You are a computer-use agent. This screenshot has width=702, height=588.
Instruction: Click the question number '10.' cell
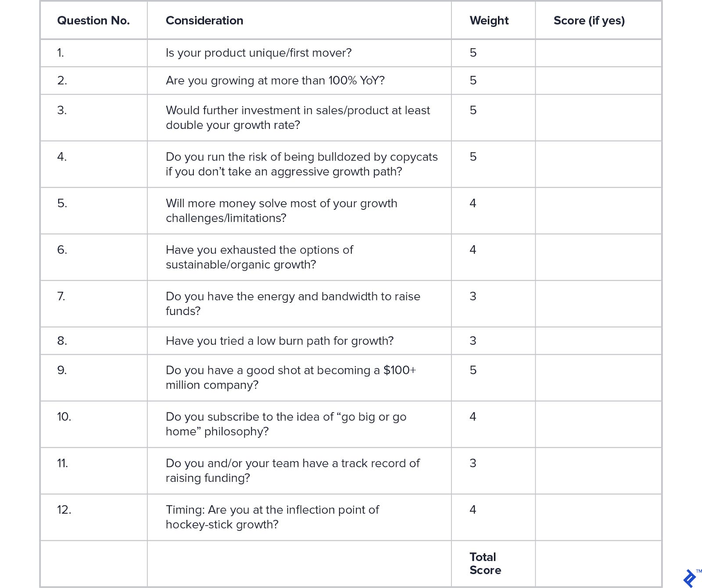tap(64, 417)
